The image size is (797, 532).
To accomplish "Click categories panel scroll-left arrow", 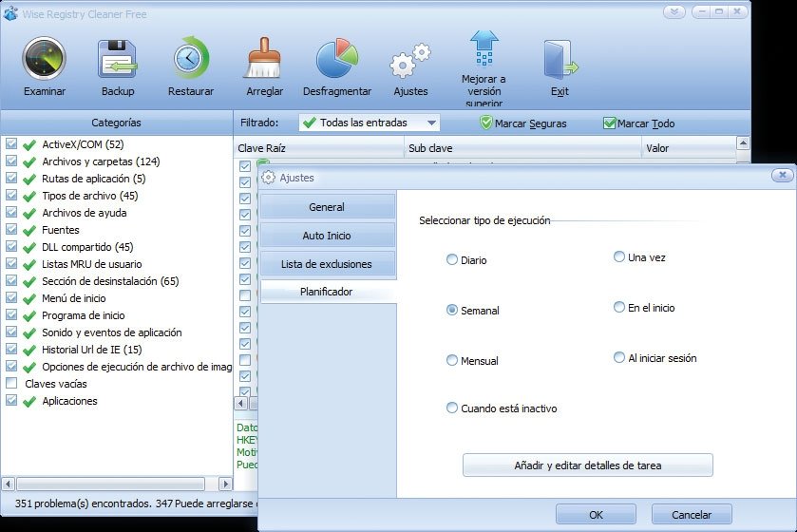I will point(8,484).
